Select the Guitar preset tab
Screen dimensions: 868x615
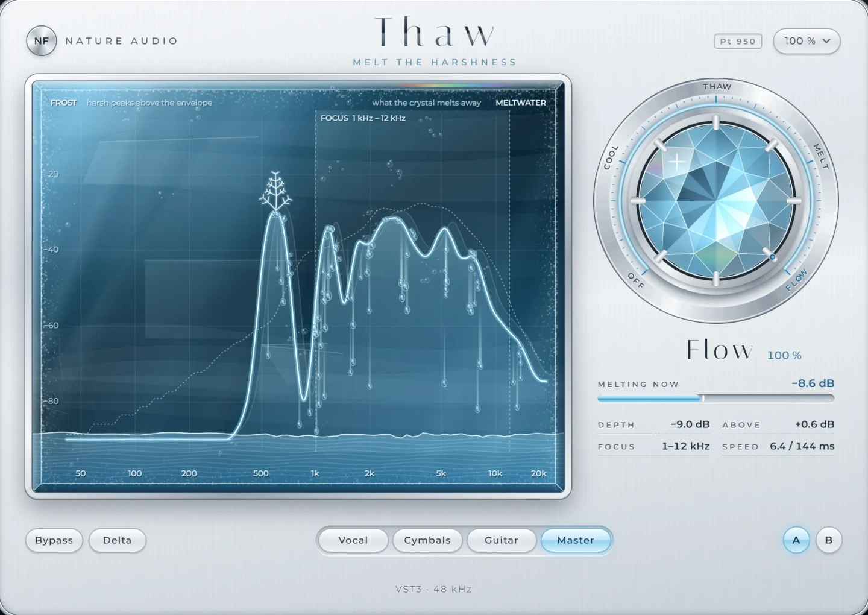[502, 540]
